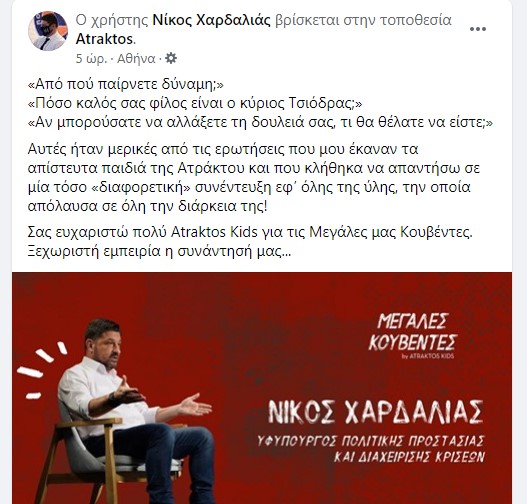Click the large ΝΙΚΟΣ ΧΑΡΔΑΛΙΑΣ banner title
The width and height of the screenshot is (527, 504).
[x=376, y=412]
